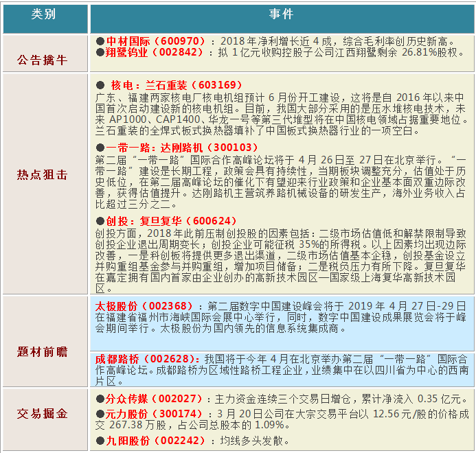Click text 12.56元/股的价格成
476x453 pixels.
420,414
